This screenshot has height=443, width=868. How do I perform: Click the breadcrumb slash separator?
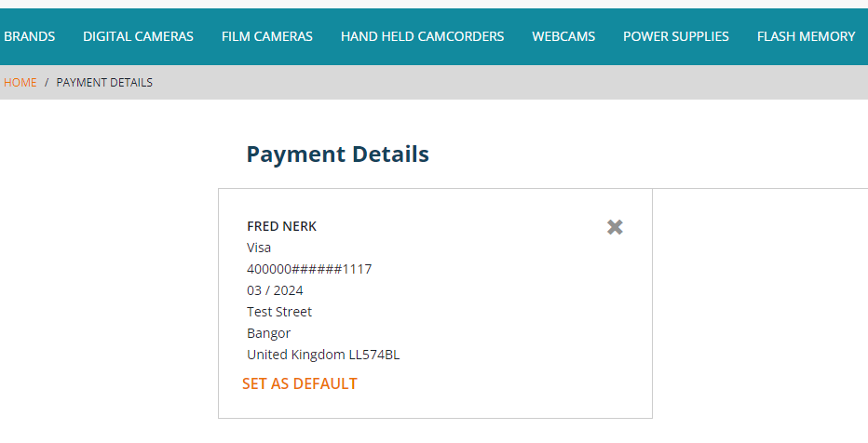pyautogui.click(x=47, y=82)
